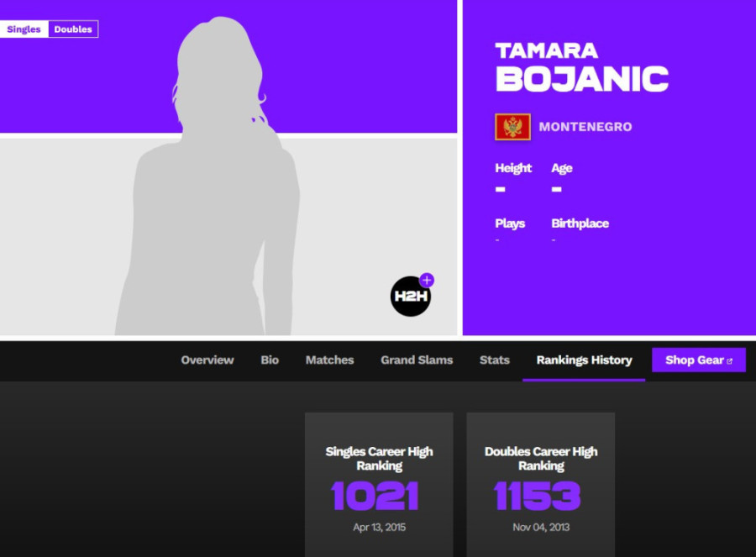Select the Matches tab
The image size is (756, 557).
coord(329,360)
